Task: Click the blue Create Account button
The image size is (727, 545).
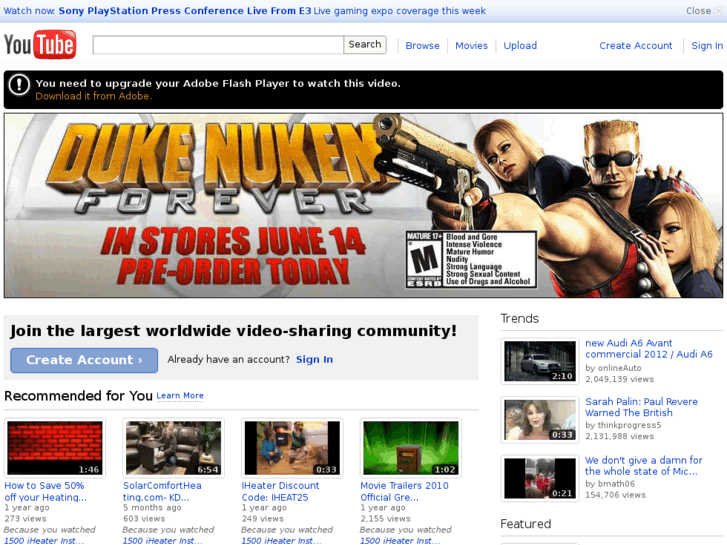Action: pos(84,360)
